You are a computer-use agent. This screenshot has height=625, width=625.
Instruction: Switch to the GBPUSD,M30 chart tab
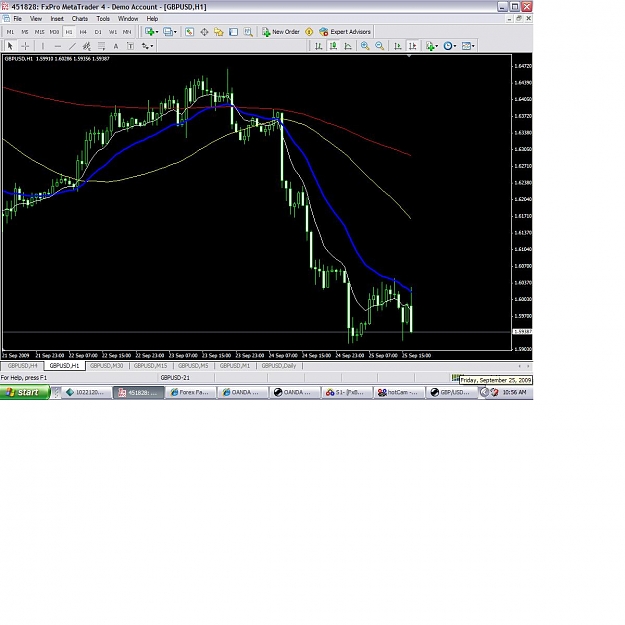[x=106, y=366]
